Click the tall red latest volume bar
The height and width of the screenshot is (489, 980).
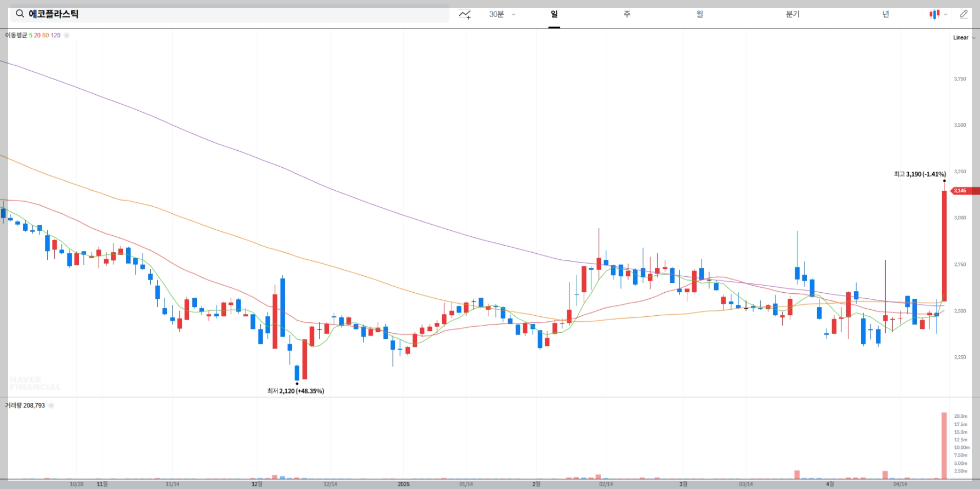[x=944, y=446]
